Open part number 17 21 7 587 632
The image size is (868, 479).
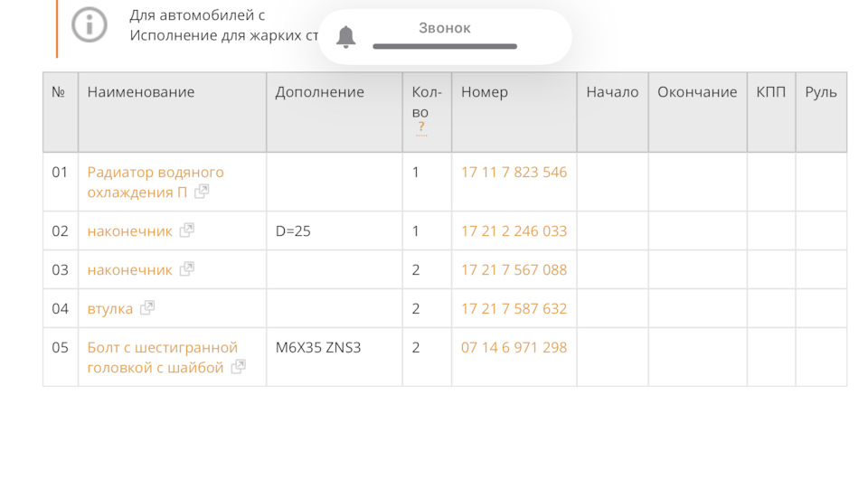tap(514, 309)
